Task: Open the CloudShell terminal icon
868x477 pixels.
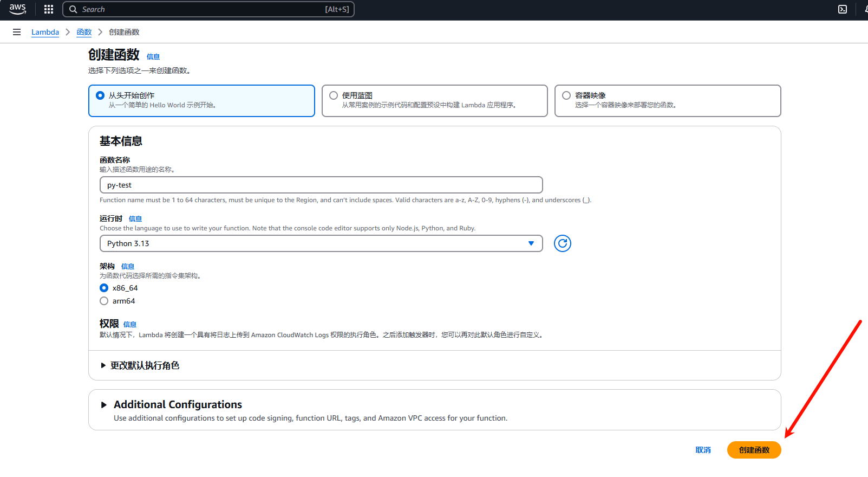Action: tap(843, 9)
